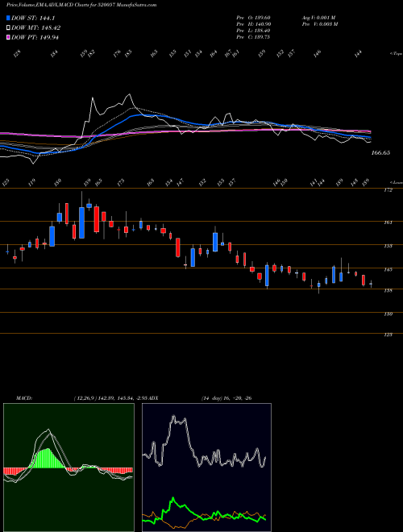Screen dimensions: 403x532
Task: Click the 153 price axis label
Action: point(388,246)
